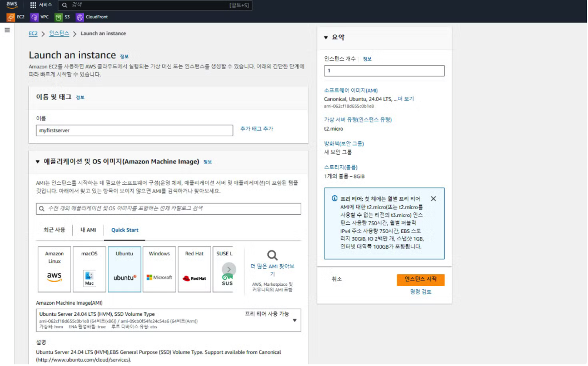Image resolution: width=588 pixels, height=366 pixels.
Task: Click the magnifier icon in top search bar
Action: click(64, 5)
